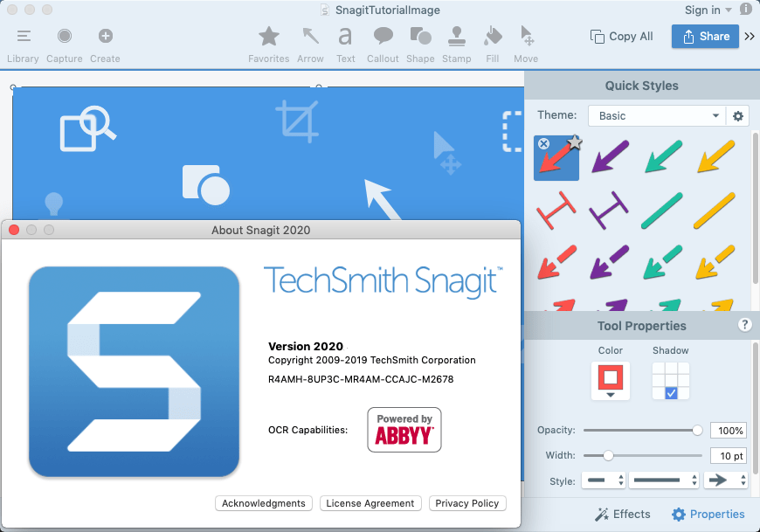Start a new Capture
760x532 pixels.
pos(65,44)
